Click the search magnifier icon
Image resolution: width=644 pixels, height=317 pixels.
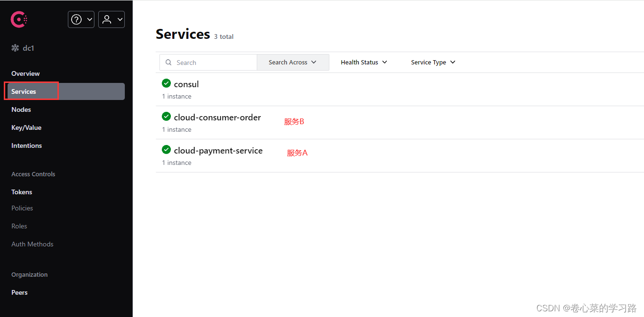click(x=168, y=62)
